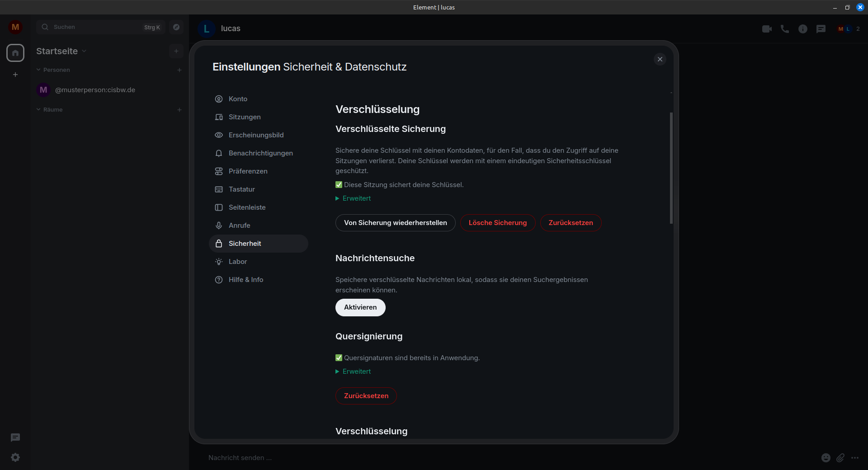Click the Home space icon

[x=15, y=53]
